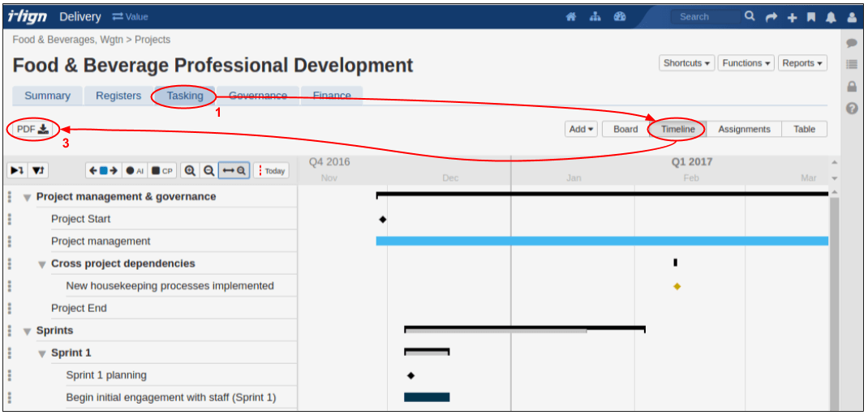The height and width of the screenshot is (415, 868).
Task: Switch to the Board view
Action: tap(625, 129)
